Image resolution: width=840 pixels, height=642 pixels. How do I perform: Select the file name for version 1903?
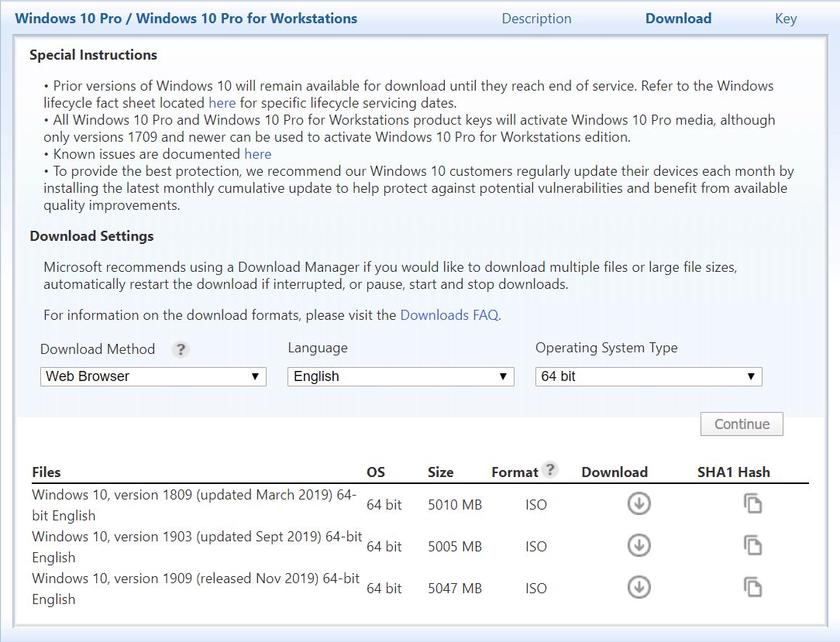tap(197, 547)
